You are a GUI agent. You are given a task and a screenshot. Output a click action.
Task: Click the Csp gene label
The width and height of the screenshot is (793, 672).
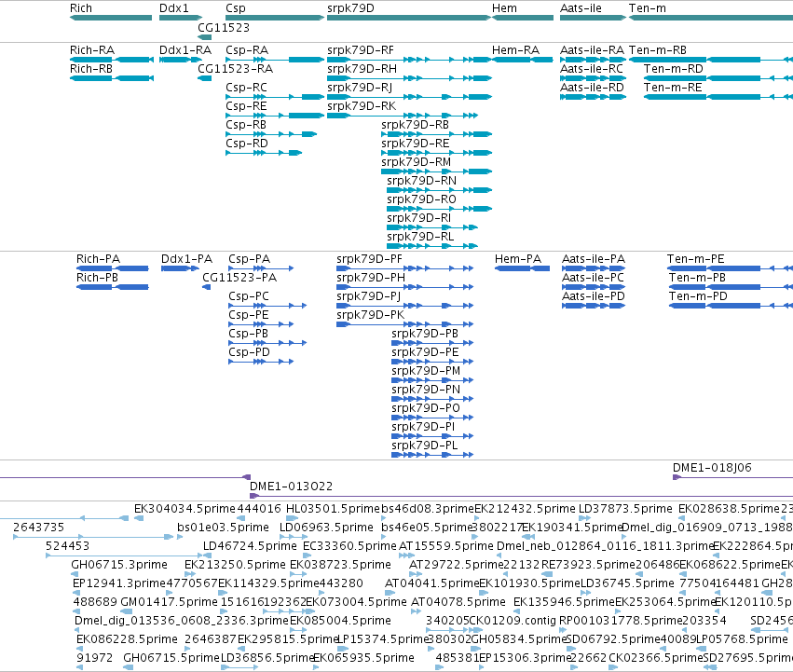pyautogui.click(x=236, y=8)
